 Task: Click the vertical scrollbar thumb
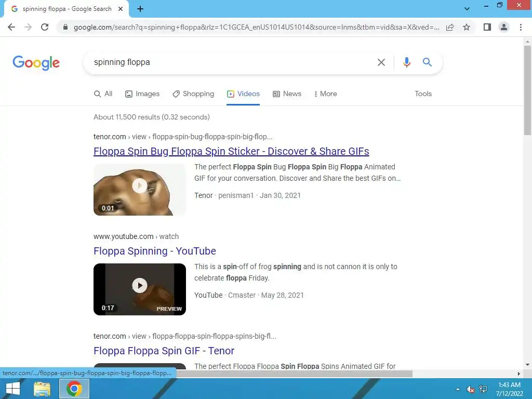coord(527,90)
